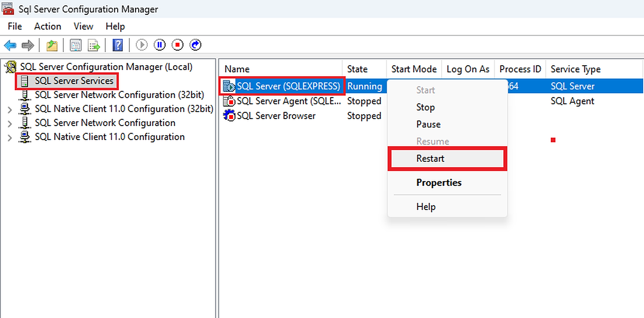Select SQL Native Client 11.0 Configuration (32bit) label
644x318 pixels.
coord(124,109)
